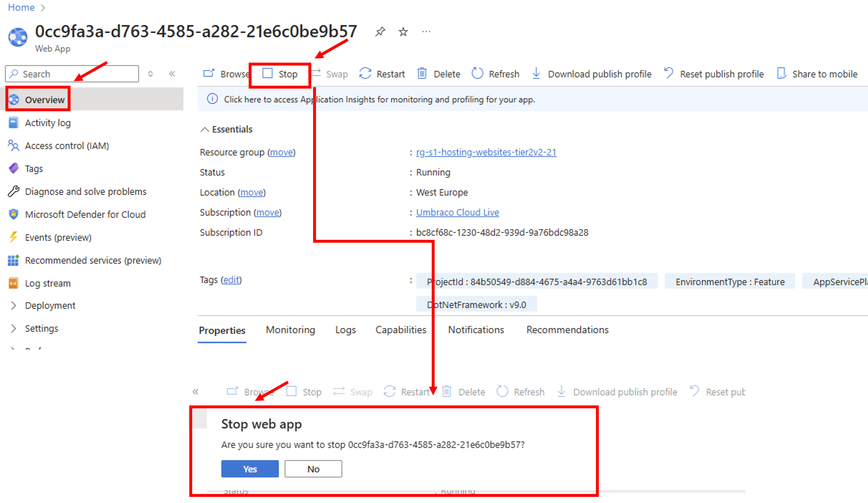This screenshot has height=503, width=868.
Task: Click the Restart icon in top toolbar
Action: click(x=365, y=73)
